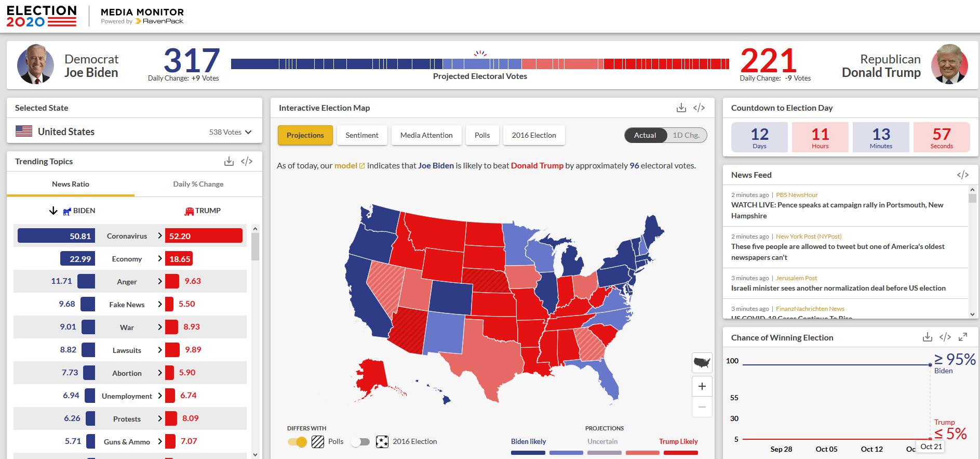
Task: Reset map to full USA view
Action: coord(702,362)
